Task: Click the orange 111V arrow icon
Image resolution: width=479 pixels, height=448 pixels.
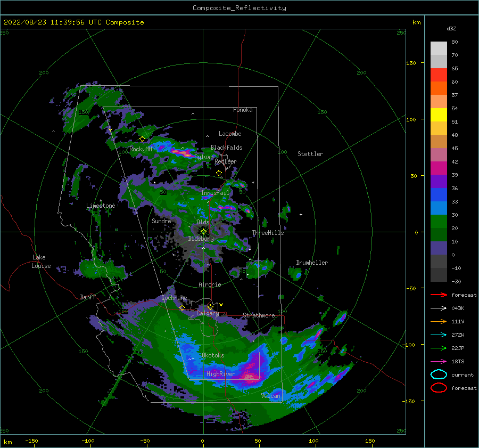Action: coord(439,321)
